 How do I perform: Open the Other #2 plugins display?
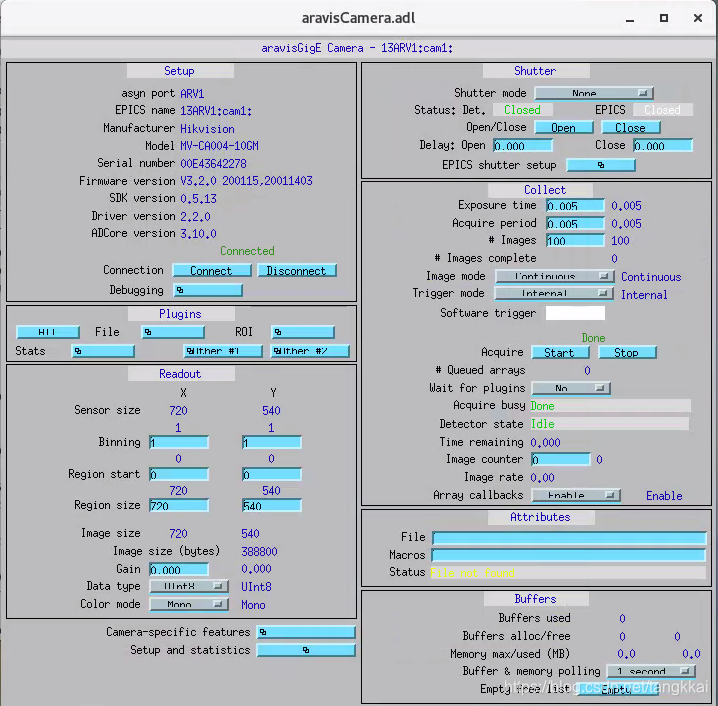click(x=310, y=351)
